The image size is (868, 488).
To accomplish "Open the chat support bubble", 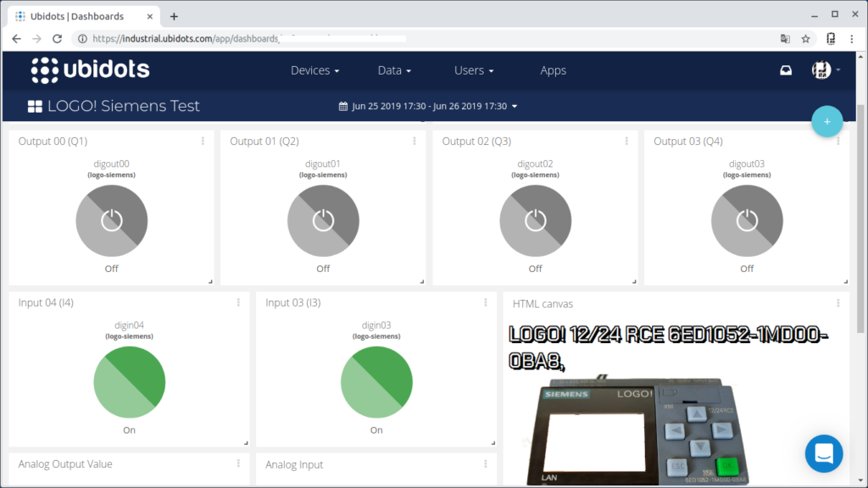I will click(x=824, y=454).
